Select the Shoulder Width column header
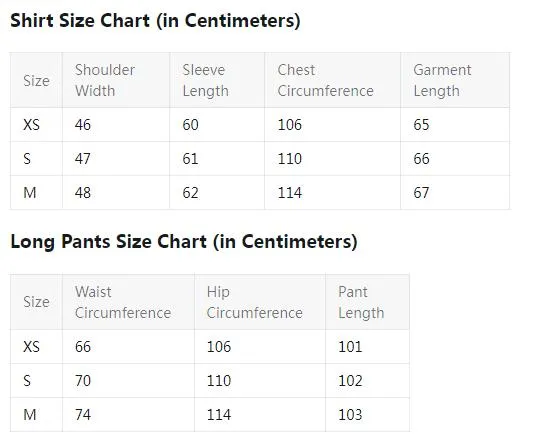Screen dimensions: 557x444 (105, 80)
